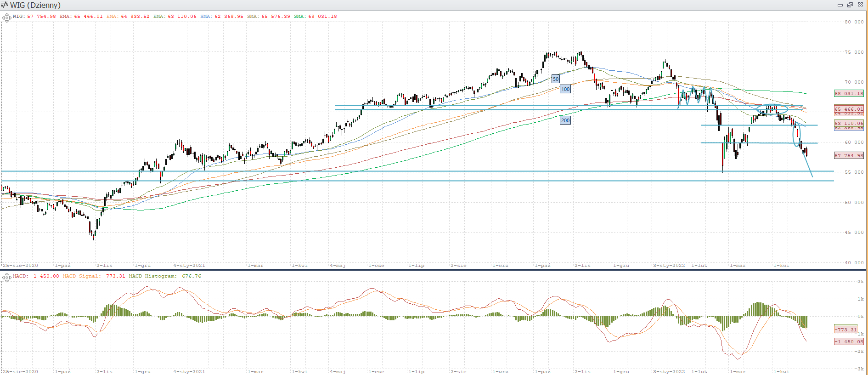Viewport: 868px width, 375px height.
Task: Click the green SMA 68 031.18 legend entry
Action: point(316,17)
